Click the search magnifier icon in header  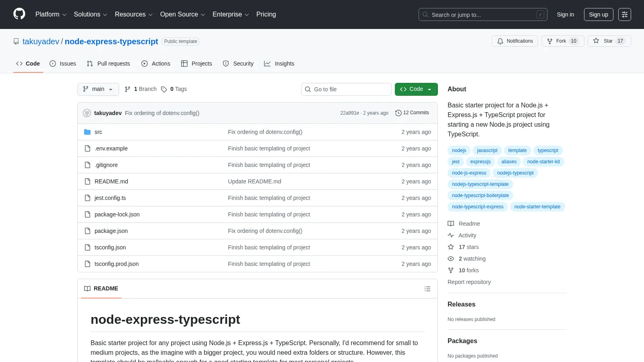tap(425, 14)
